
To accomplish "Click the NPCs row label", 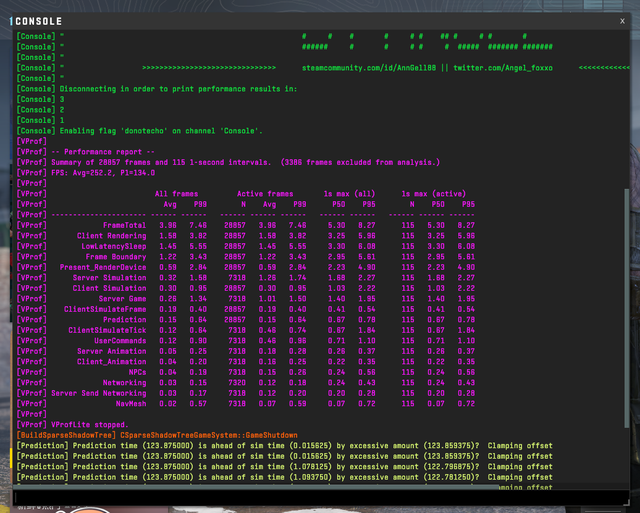I will pos(137,372).
